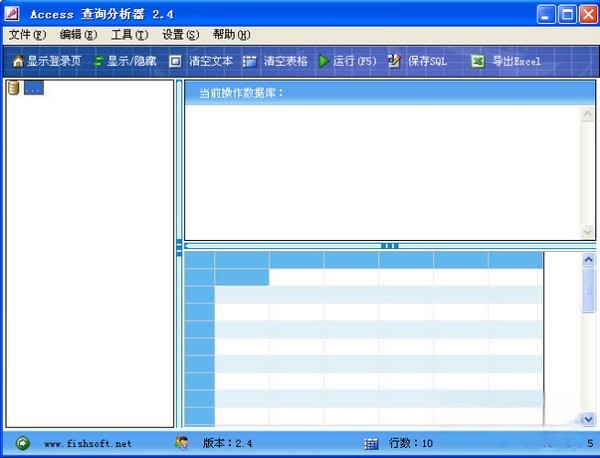Click the selected first cell in results grid

pyautogui.click(x=242, y=277)
